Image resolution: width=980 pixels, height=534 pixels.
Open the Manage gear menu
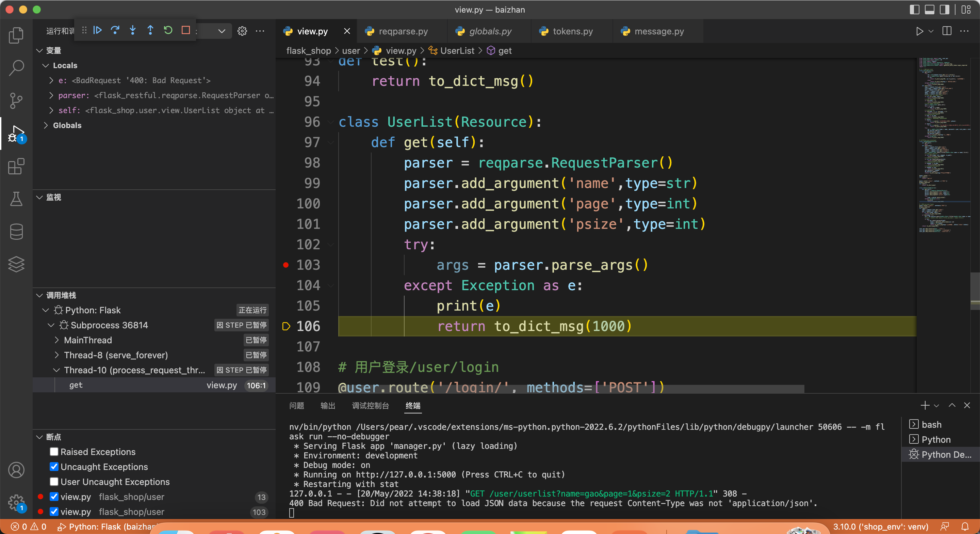(x=16, y=503)
